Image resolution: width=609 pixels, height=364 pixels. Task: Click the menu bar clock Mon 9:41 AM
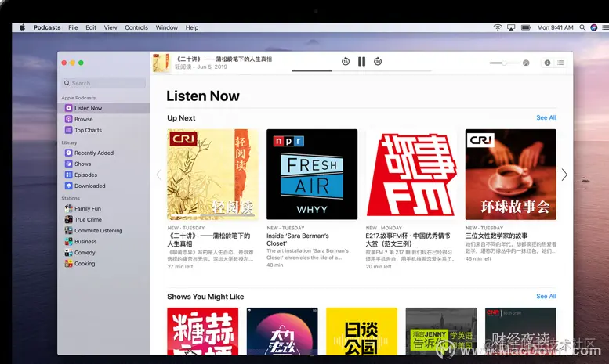555,27
